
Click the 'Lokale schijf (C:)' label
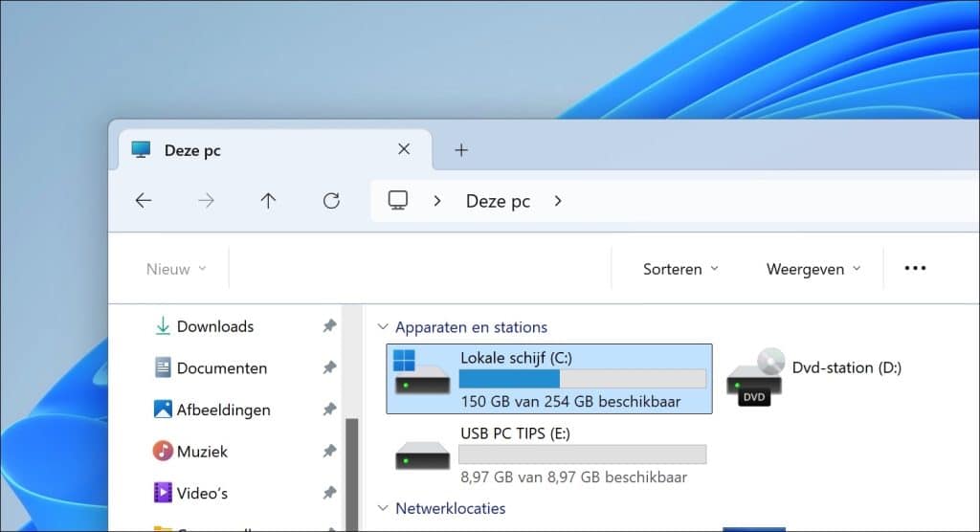[x=516, y=358]
